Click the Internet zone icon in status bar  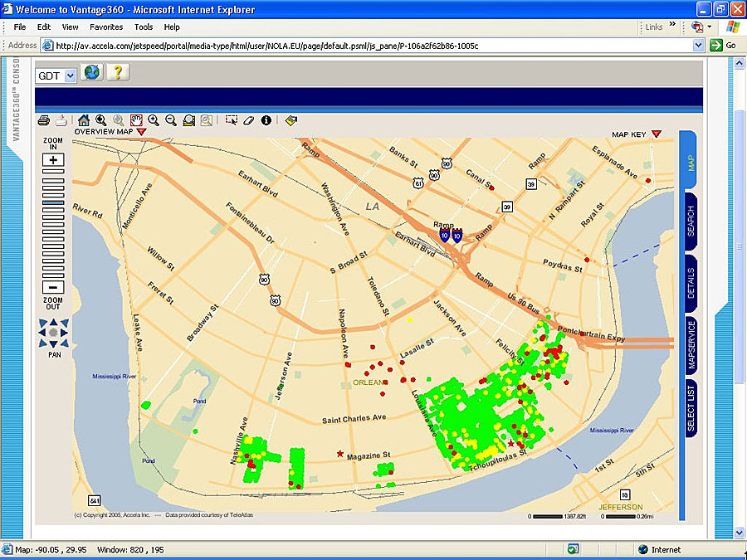click(x=643, y=549)
